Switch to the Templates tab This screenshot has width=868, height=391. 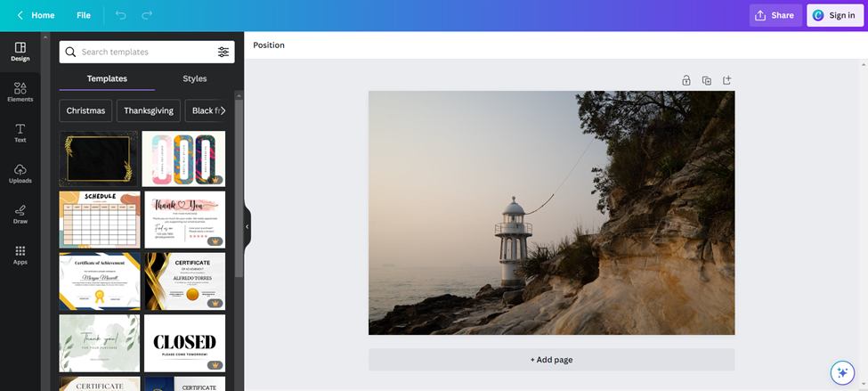(107, 78)
